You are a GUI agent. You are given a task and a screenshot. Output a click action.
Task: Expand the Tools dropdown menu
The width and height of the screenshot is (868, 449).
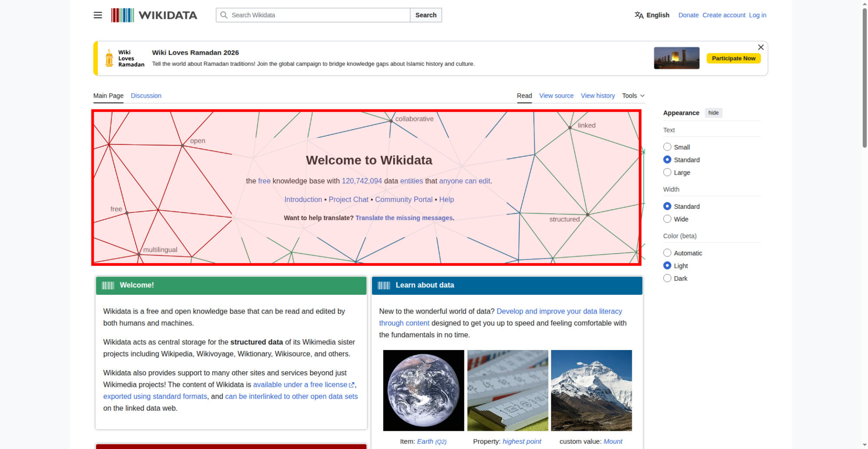pos(633,96)
